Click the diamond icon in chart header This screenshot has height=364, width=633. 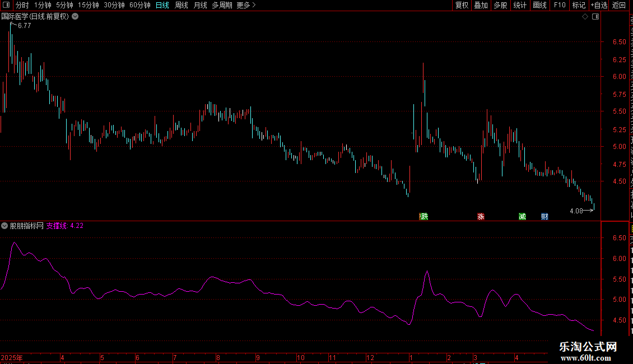pos(585,17)
